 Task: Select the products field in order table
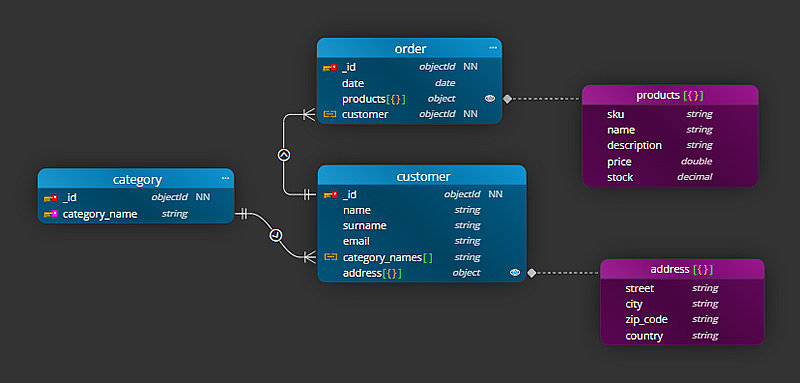pyautogui.click(x=410, y=99)
